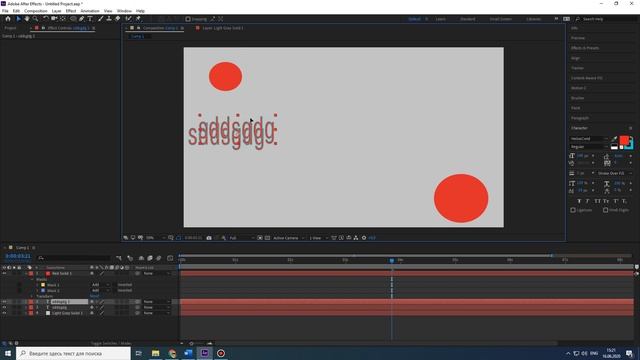Apply Faux Bold text style
Image resolution: width=640 pixels, height=360 pixels.
(579, 201)
